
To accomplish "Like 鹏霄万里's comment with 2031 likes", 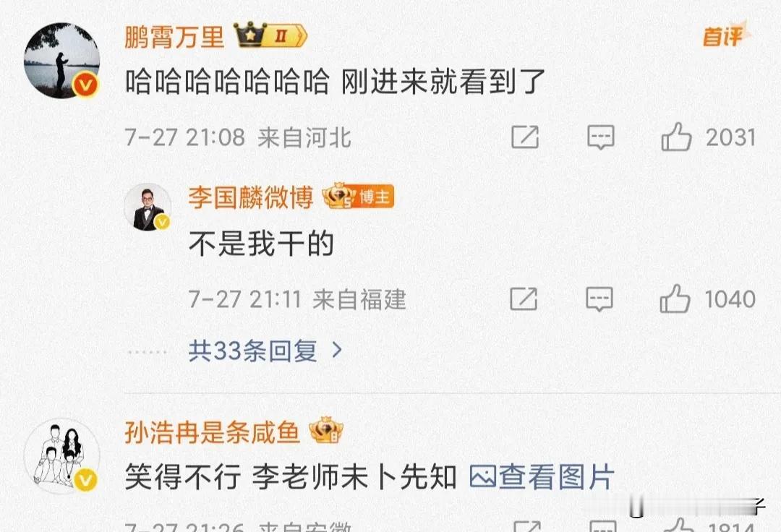I will (676, 137).
